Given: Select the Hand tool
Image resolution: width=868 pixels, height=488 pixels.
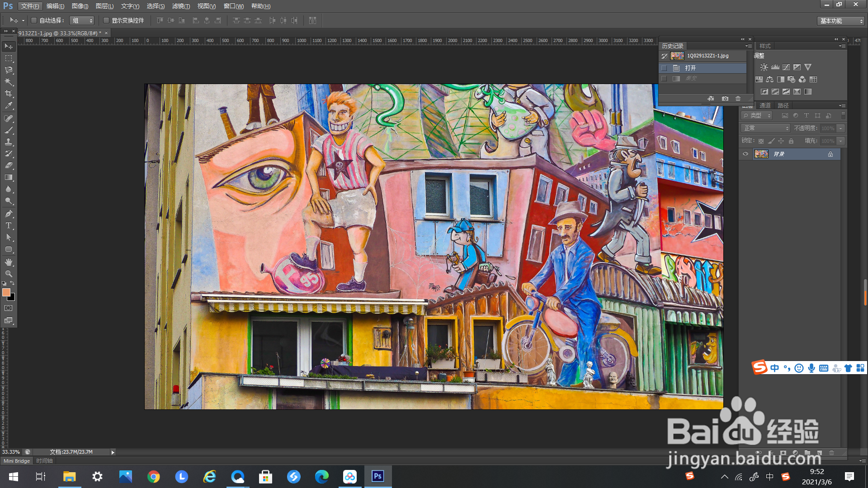Looking at the screenshot, I should 9,262.
